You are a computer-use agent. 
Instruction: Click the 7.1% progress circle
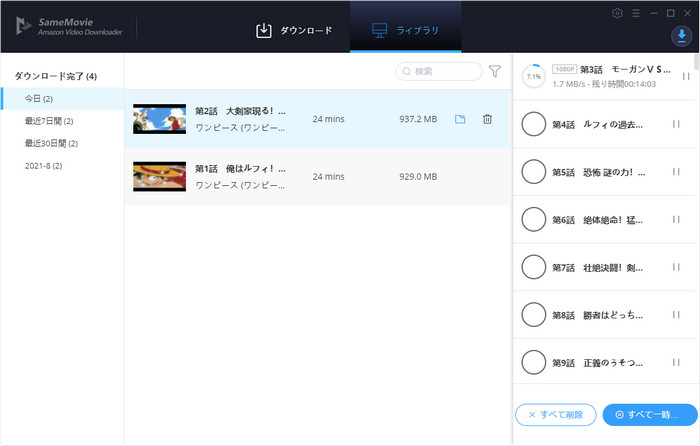(x=534, y=76)
